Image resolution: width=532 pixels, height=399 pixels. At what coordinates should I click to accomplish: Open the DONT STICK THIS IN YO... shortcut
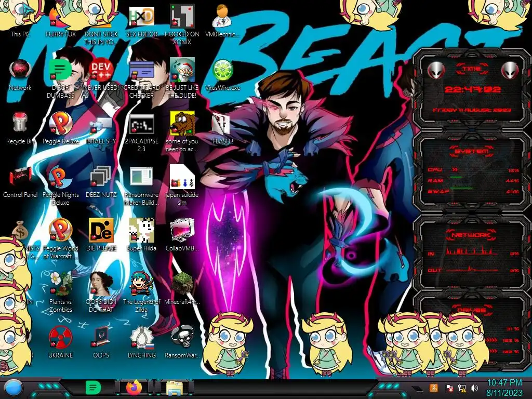click(x=101, y=24)
